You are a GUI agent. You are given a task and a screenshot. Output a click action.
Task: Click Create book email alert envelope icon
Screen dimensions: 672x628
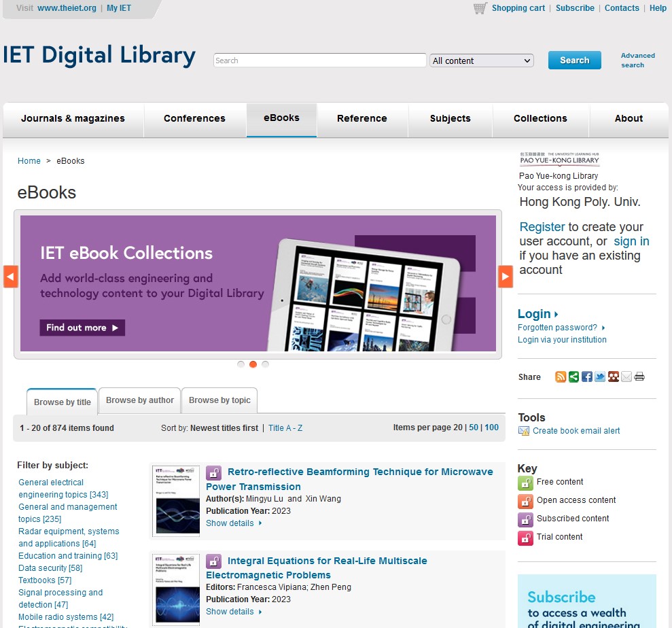(x=524, y=431)
